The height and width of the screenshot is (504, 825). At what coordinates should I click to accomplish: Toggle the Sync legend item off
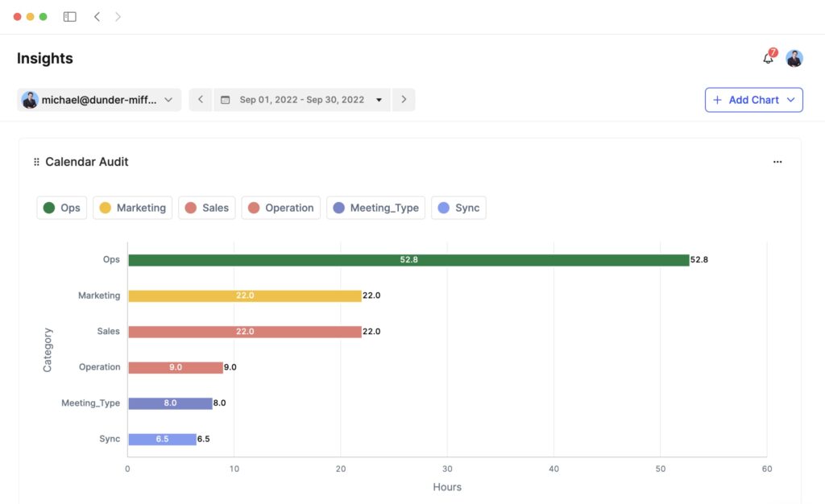pos(458,207)
